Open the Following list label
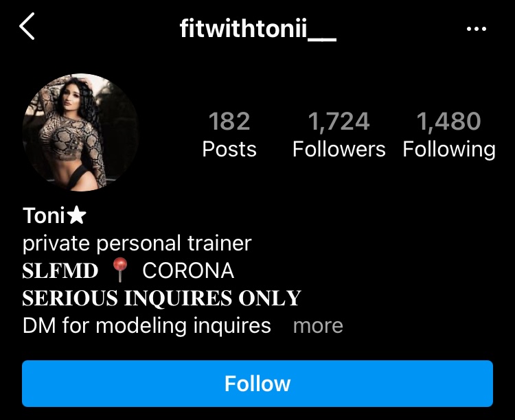515x420 pixels. click(449, 150)
